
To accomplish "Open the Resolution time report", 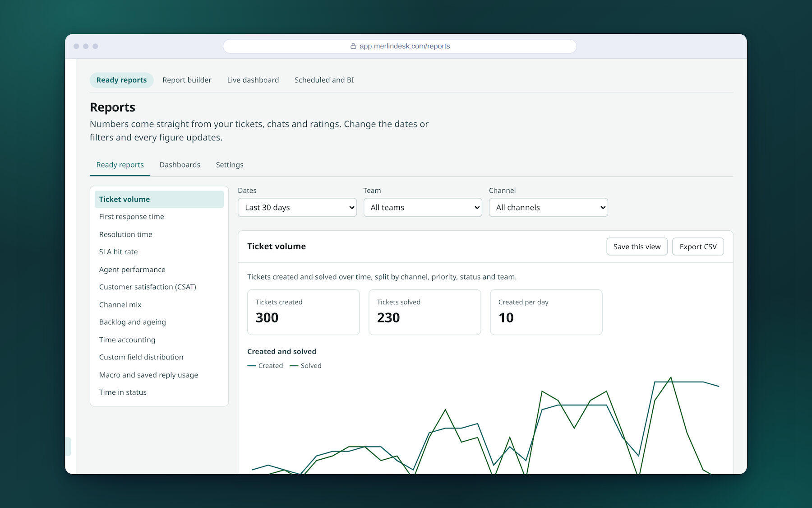I will 159,234.
